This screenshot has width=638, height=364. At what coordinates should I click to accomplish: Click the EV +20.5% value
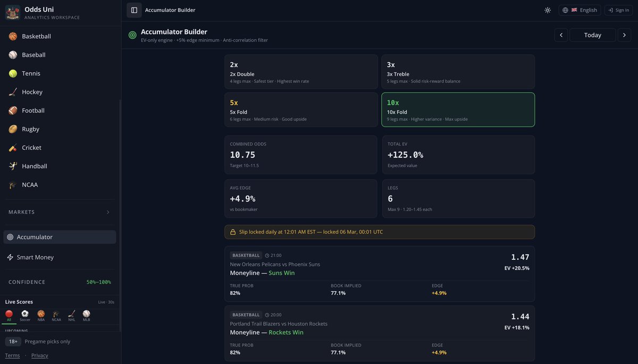point(517,268)
